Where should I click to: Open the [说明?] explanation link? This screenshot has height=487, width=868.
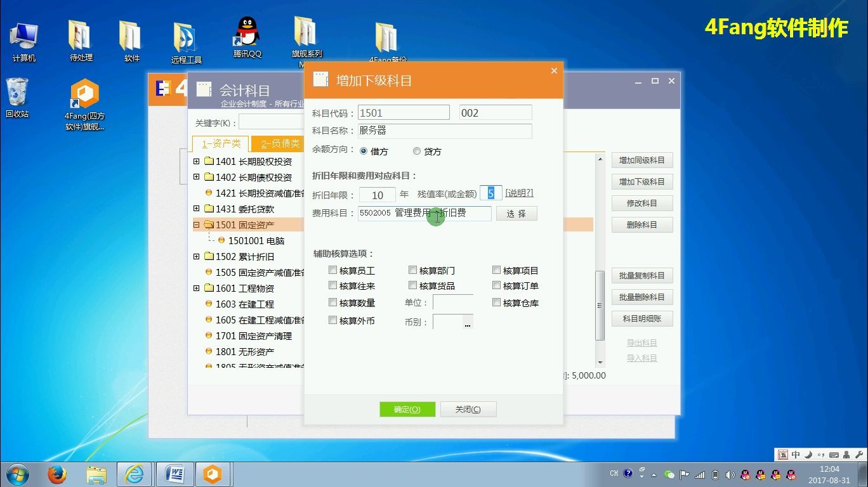pyautogui.click(x=520, y=193)
